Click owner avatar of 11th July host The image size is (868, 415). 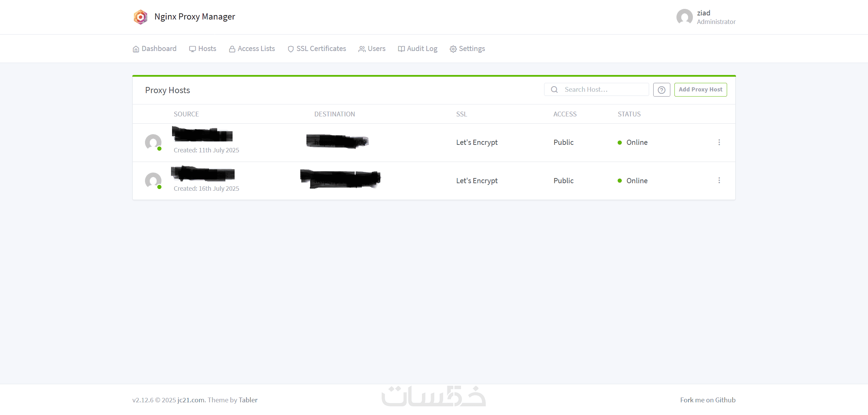[x=153, y=142]
